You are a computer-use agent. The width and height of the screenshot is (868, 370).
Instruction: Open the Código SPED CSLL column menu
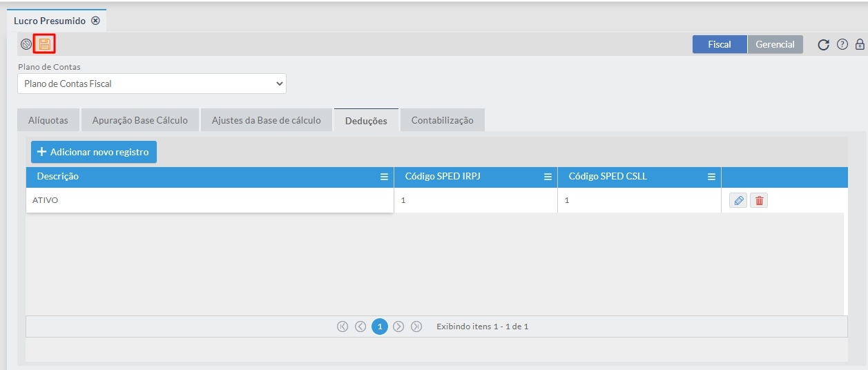pos(711,177)
